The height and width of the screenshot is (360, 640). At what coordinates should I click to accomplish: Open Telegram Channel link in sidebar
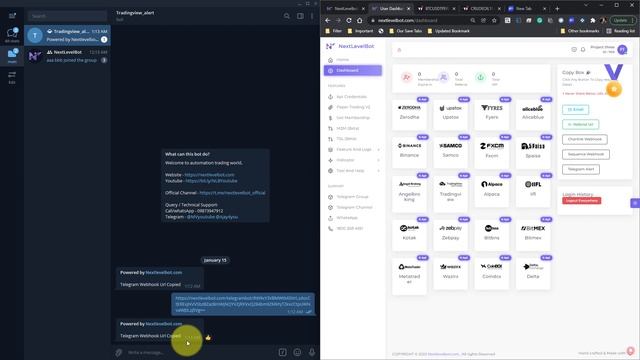click(x=354, y=207)
